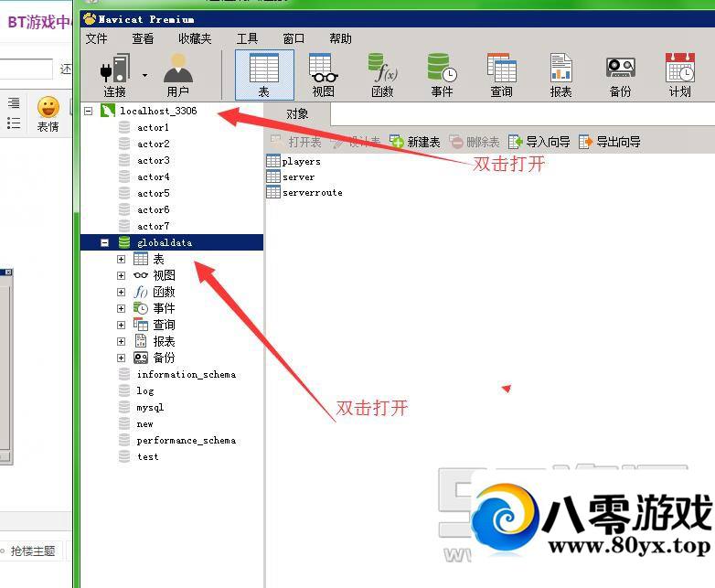The width and height of the screenshot is (715, 588).
Task: Select the mysql database
Action: (150, 407)
